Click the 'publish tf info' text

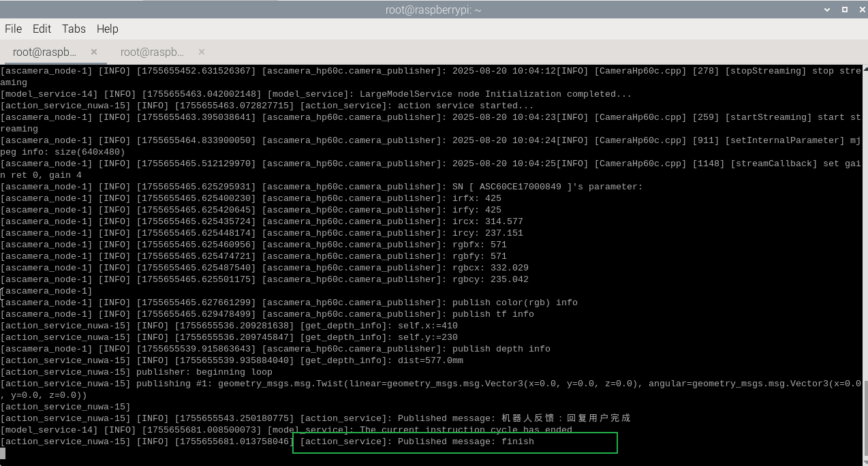coord(493,314)
